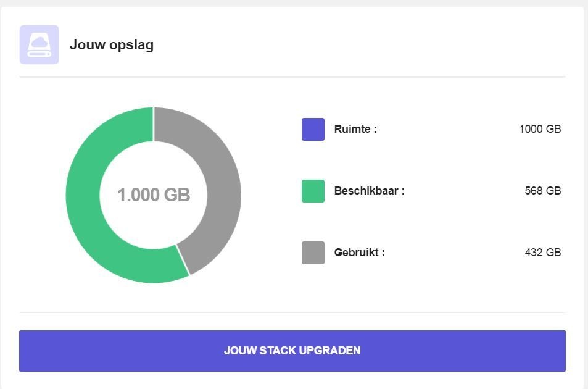Click the JOUW STACK UPGRADEN button

pyautogui.click(x=292, y=351)
